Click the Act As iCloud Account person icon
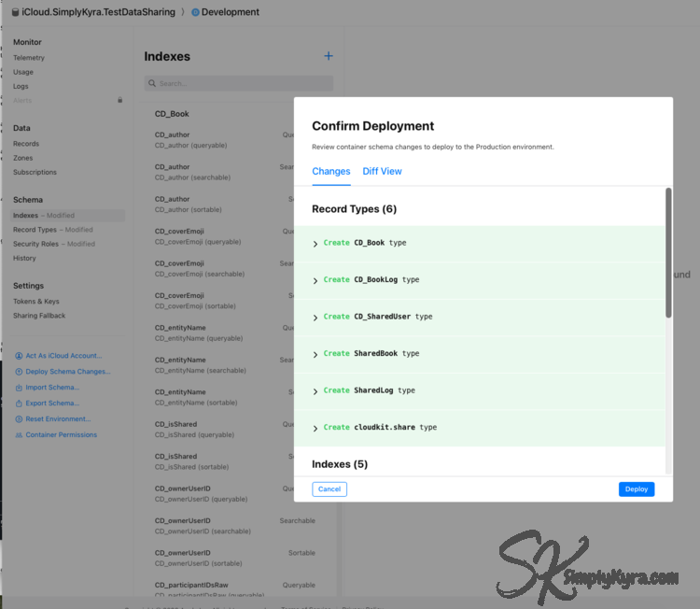700x609 pixels. [x=19, y=356]
